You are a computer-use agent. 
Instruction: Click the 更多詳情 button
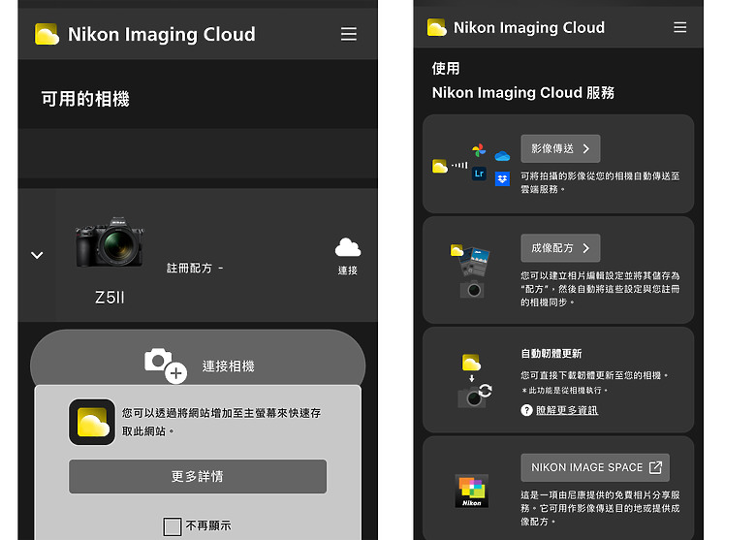click(x=198, y=476)
